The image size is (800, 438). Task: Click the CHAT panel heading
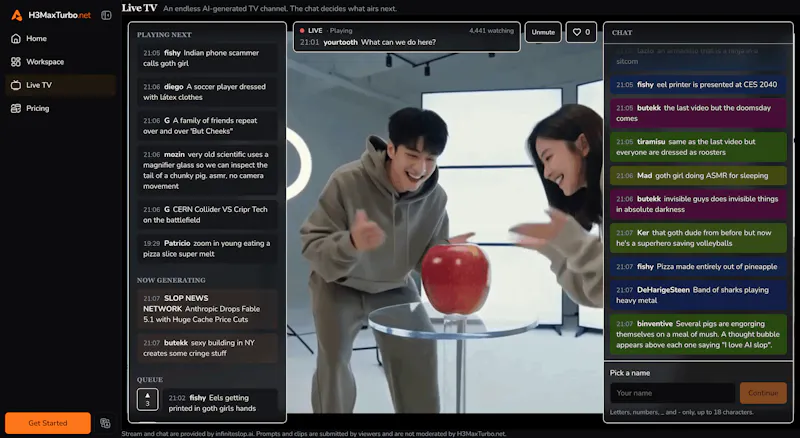tap(622, 33)
